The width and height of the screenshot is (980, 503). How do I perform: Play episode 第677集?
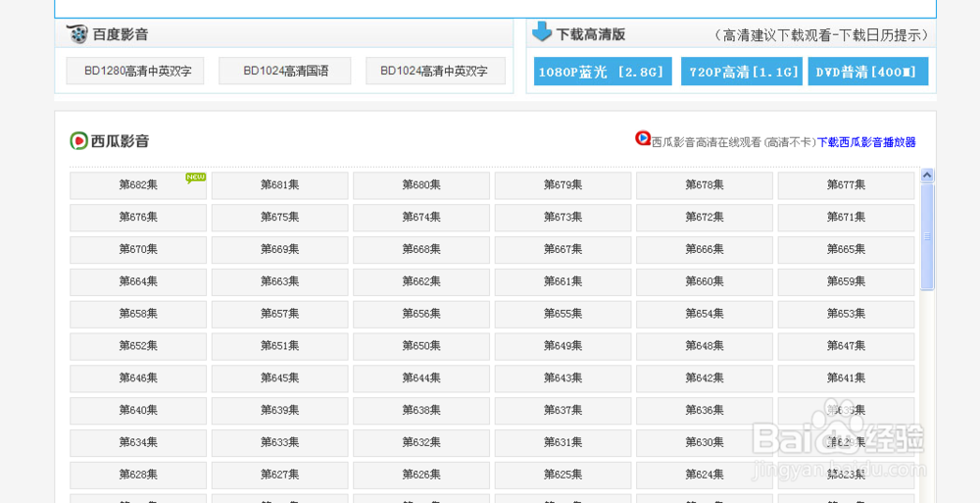(x=846, y=185)
